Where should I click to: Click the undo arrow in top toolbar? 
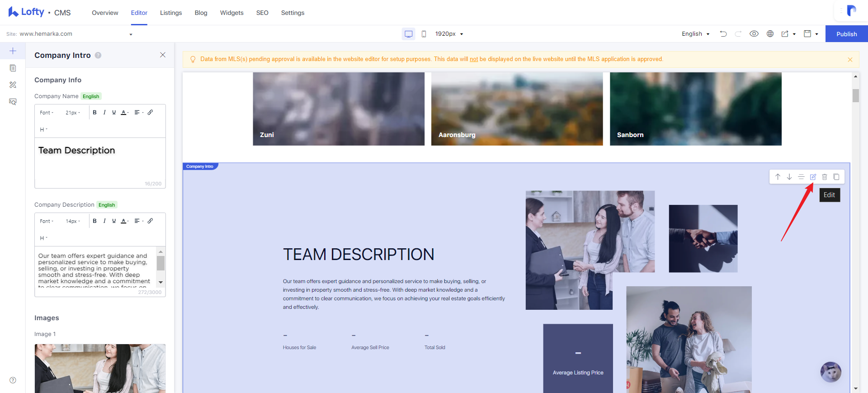(x=723, y=34)
